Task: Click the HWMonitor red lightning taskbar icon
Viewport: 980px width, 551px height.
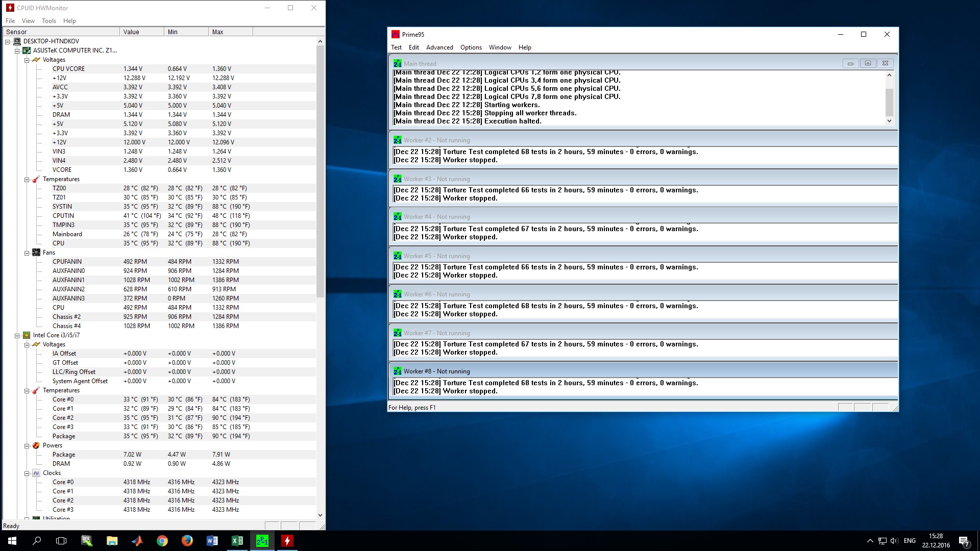Action: tap(287, 541)
